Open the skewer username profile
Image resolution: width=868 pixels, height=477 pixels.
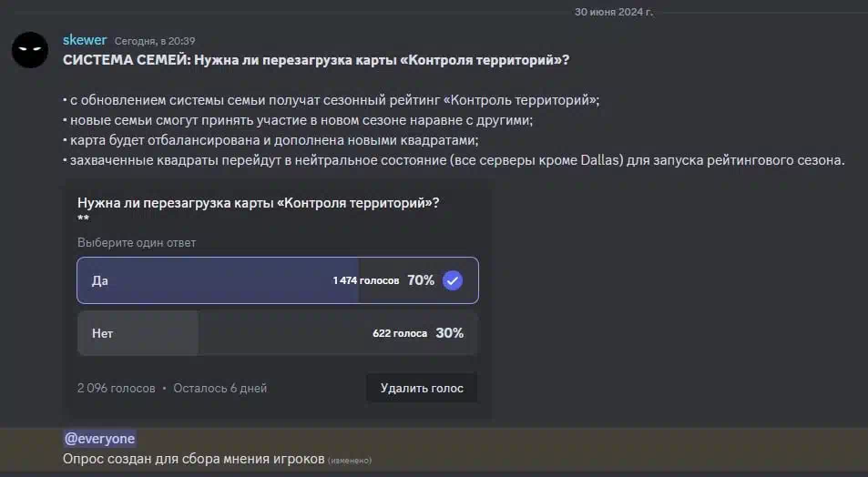[x=85, y=40]
